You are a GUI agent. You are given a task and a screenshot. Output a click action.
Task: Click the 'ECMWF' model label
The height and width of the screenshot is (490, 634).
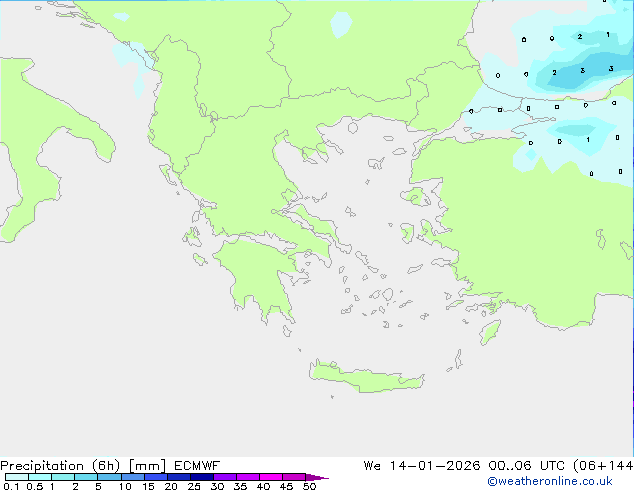(197, 466)
